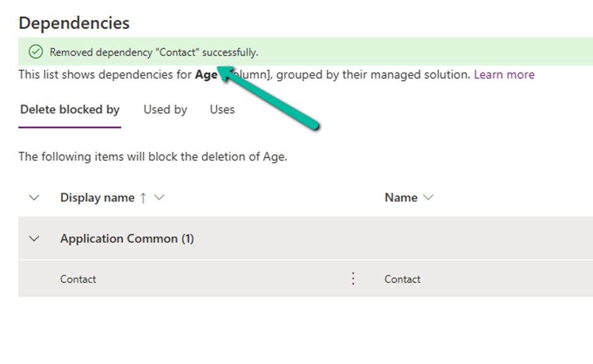Select the Delete blocked by tab
Screen dimensions: 593x364
(70, 109)
